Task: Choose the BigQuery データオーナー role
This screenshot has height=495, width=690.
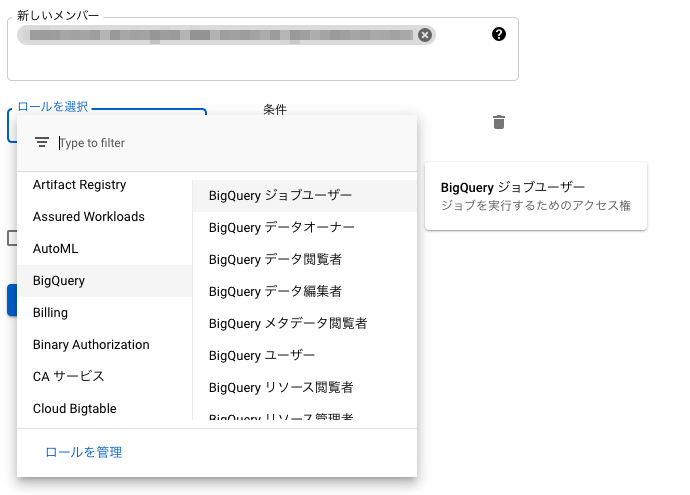Action: click(x=305, y=228)
